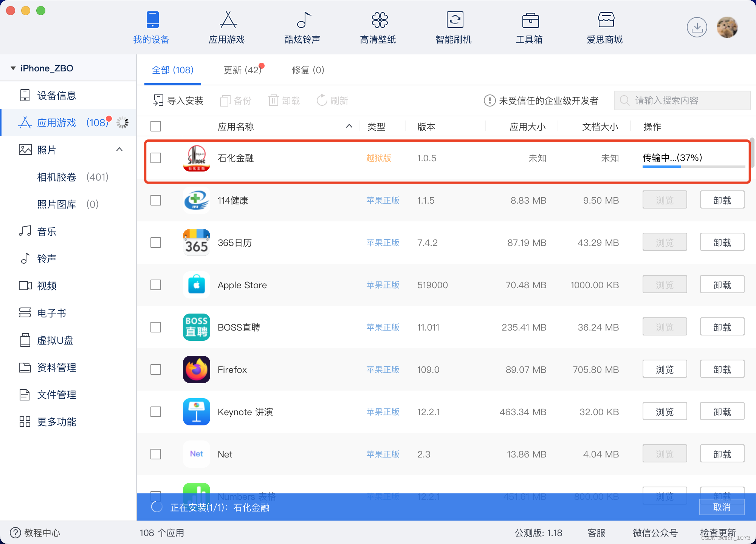Screen dimensions: 756x544
Task: Open 更多功能 in the sidebar
Action: 68,422
